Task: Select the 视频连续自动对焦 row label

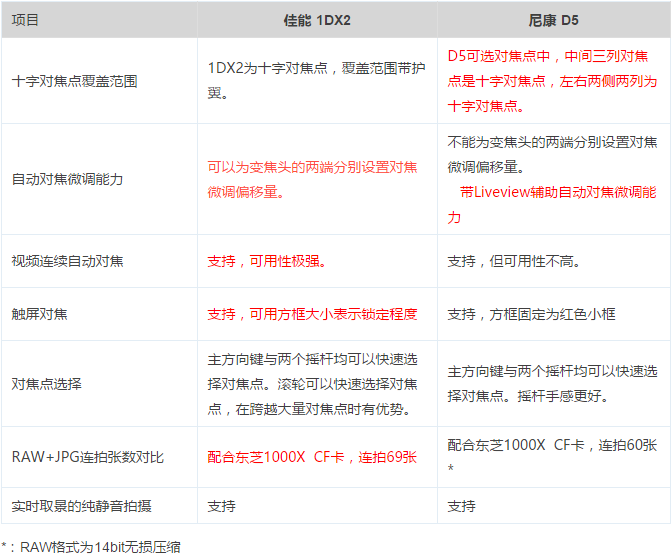Action: [67, 261]
